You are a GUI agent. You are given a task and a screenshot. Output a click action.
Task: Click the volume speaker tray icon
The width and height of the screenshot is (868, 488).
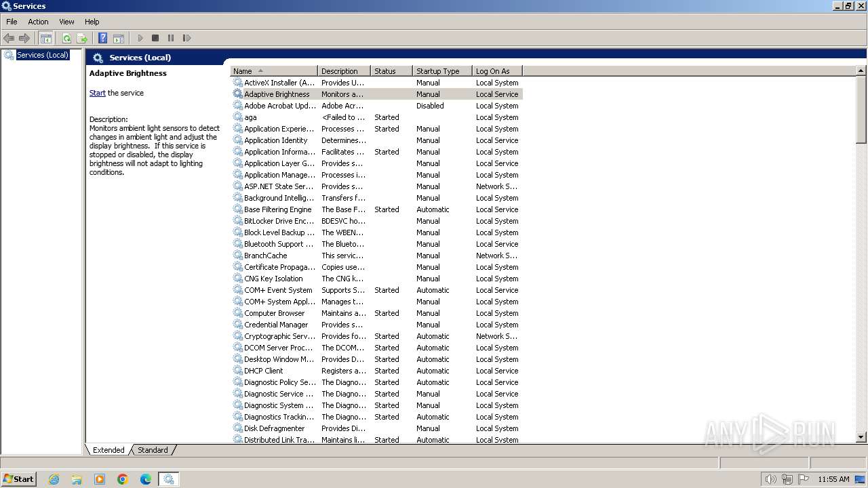771,479
